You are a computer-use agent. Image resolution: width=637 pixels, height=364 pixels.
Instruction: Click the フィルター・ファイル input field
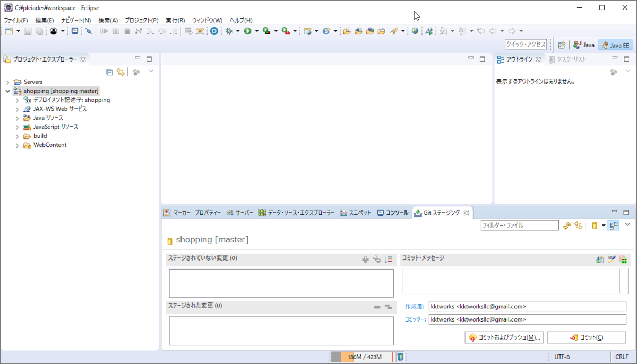click(520, 226)
